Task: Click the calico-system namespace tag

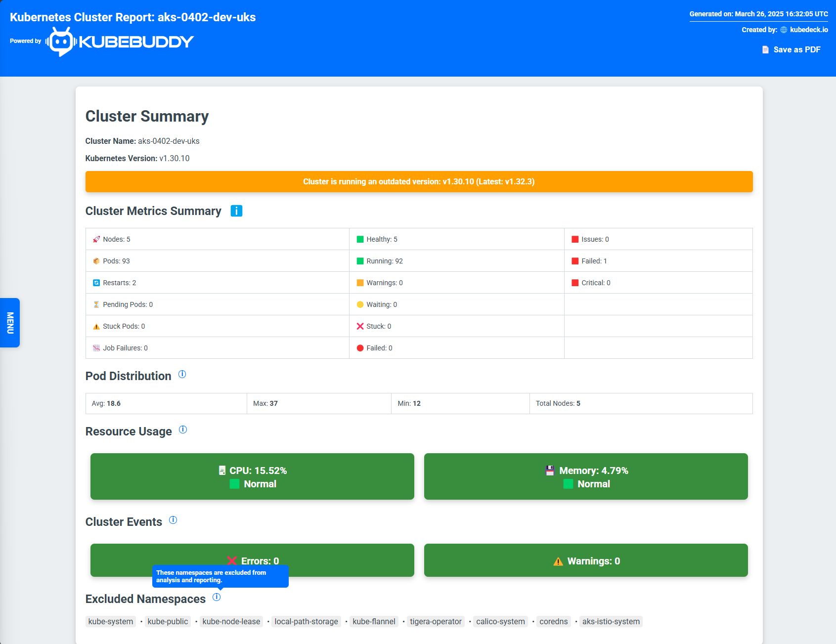Action: click(500, 621)
